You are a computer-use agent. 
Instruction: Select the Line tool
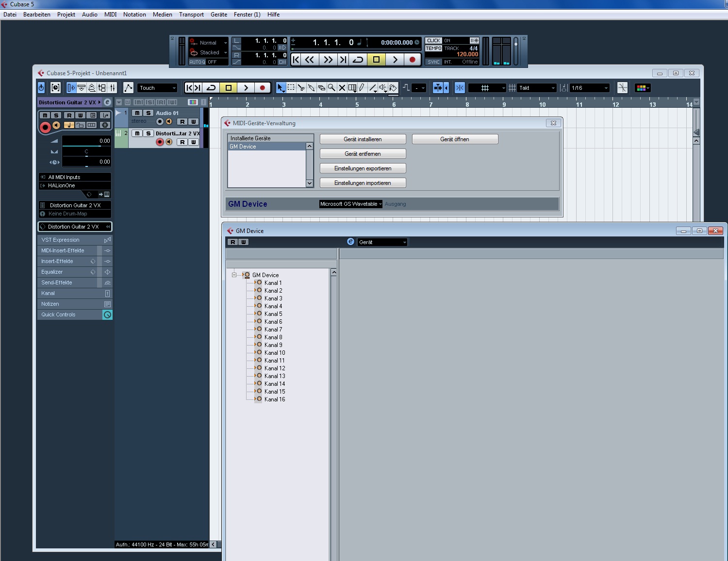(x=373, y=88)
